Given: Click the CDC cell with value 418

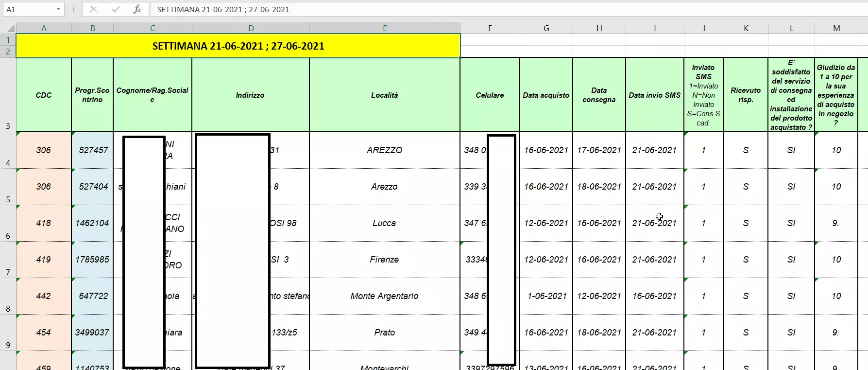Looking at the screenshot, I should pos(44,223).
